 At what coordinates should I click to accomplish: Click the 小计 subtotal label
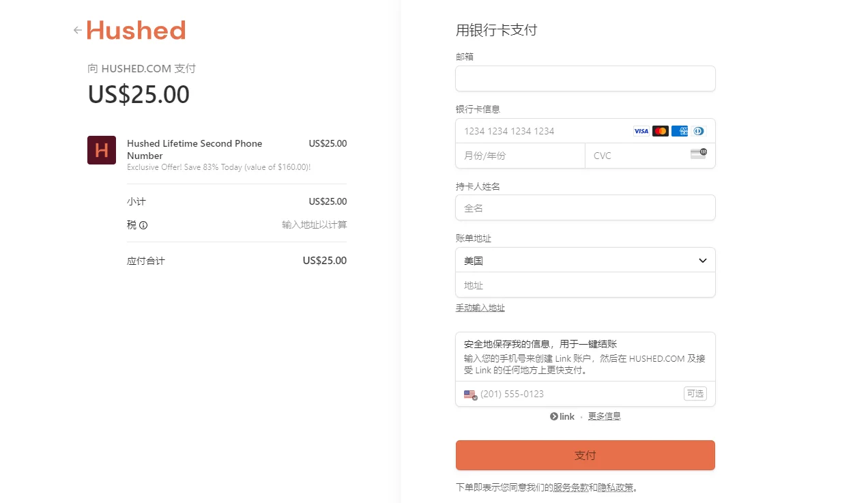(136, 202)
